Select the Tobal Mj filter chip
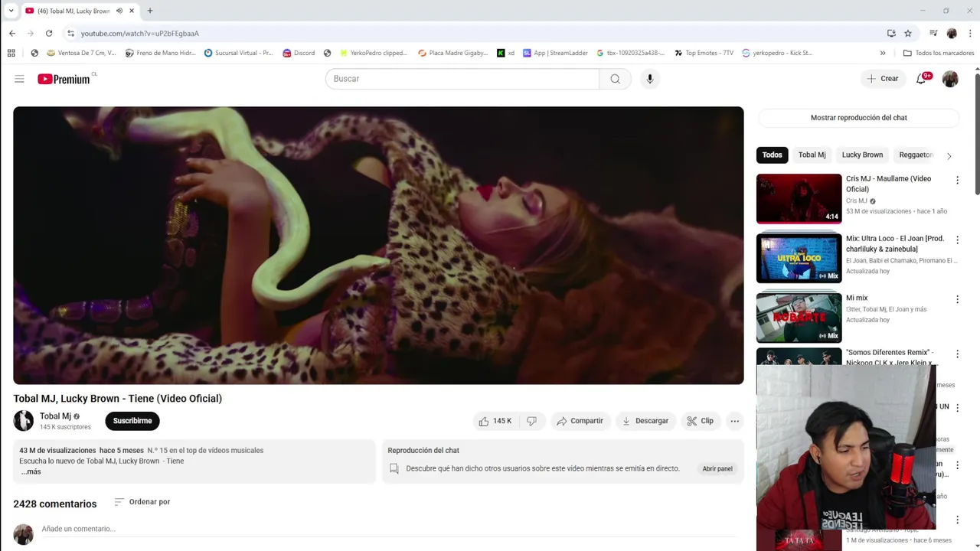 tap(812, 155)
